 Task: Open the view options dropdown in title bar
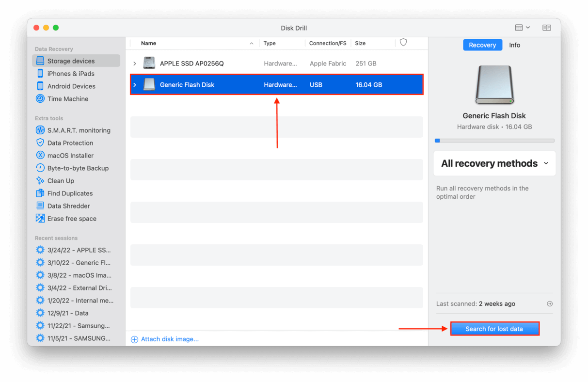523,28
